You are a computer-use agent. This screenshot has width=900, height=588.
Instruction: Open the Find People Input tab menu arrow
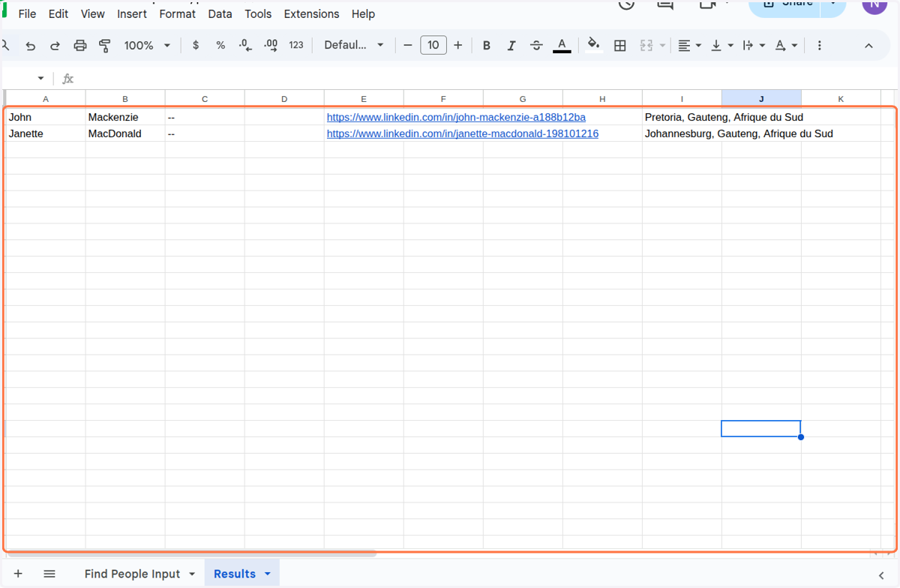click(x=192, y=574)
